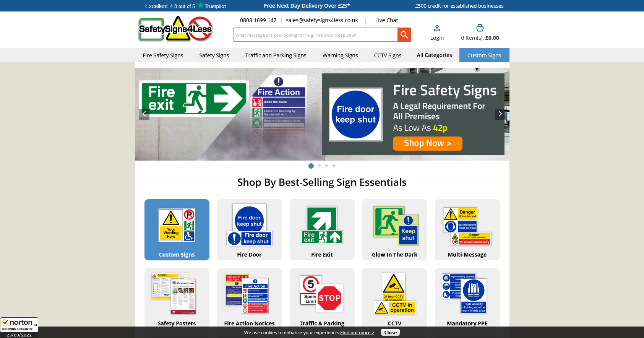
Task: Select the fourth carousel dot
Action: click(334, 166)
